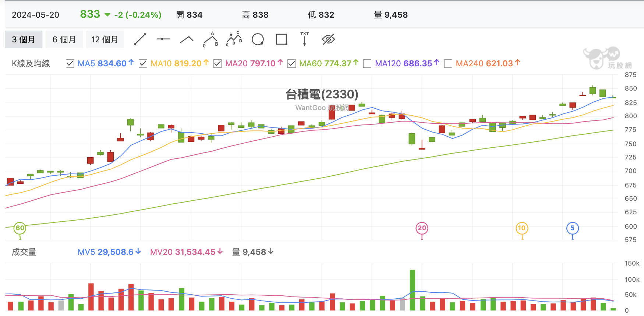
Task: Toggle the hide-drawings crossed-eye icon
Action: [x=328, y=39]
